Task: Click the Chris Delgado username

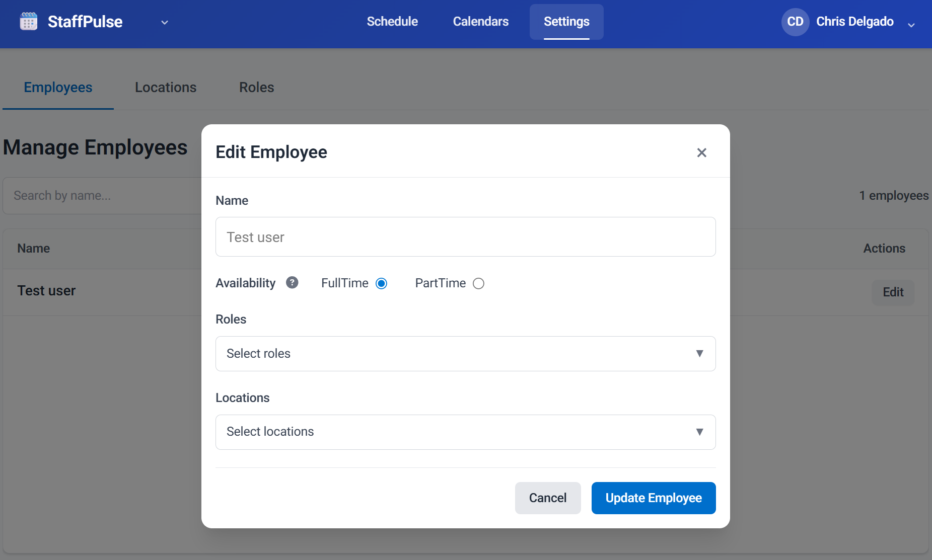Action: (x=855, y=22)
